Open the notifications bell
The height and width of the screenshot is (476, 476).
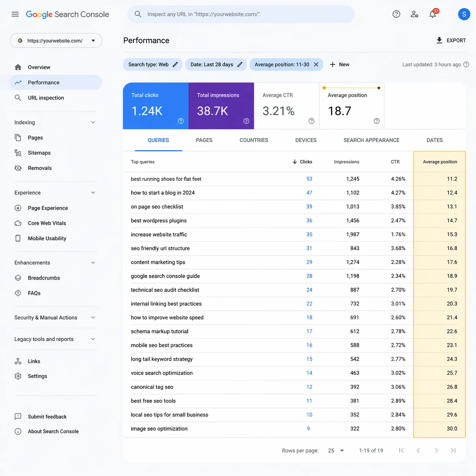[433, 14]
